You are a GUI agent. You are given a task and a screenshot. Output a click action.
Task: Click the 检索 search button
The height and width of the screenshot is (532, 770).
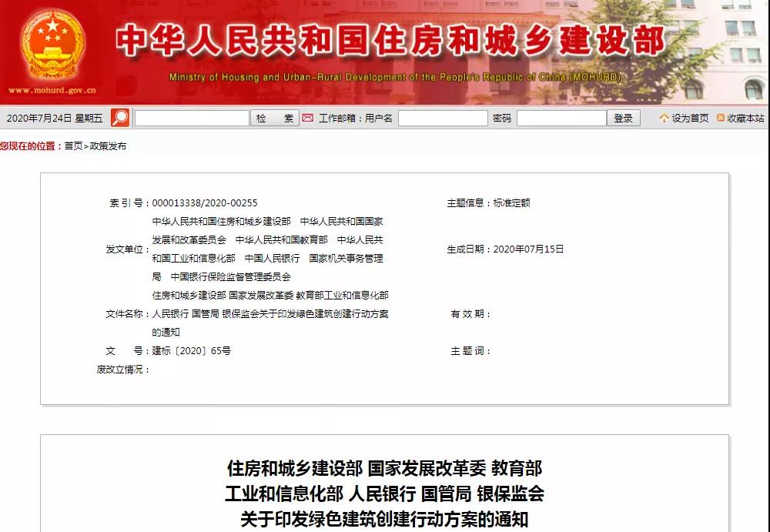(x=275, y=118)
